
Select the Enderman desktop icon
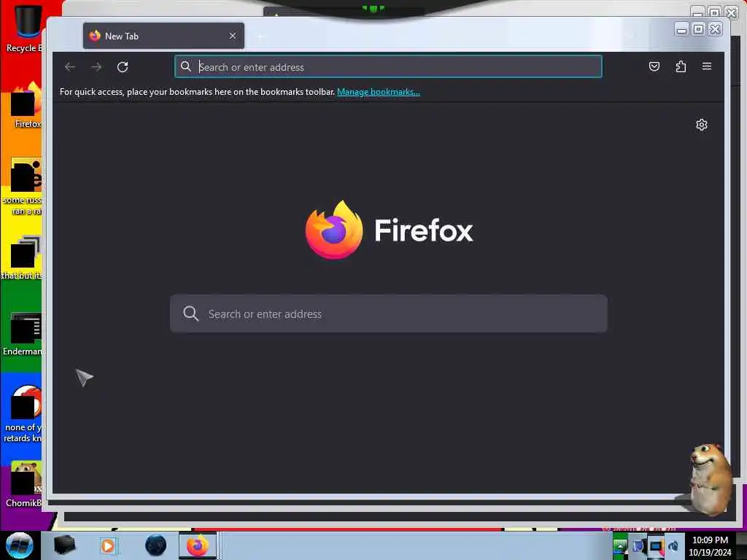24,334
